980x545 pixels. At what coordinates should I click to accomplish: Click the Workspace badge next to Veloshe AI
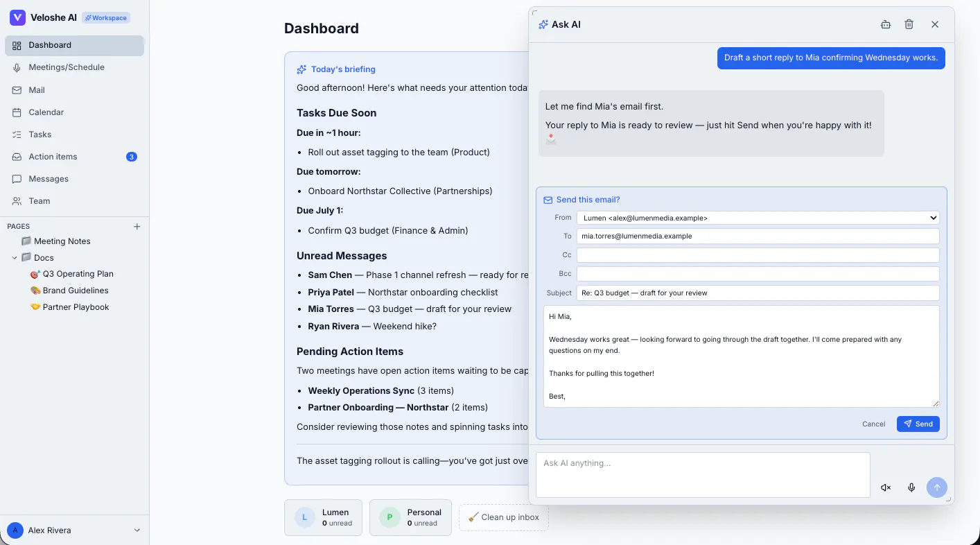pos(106,18)
